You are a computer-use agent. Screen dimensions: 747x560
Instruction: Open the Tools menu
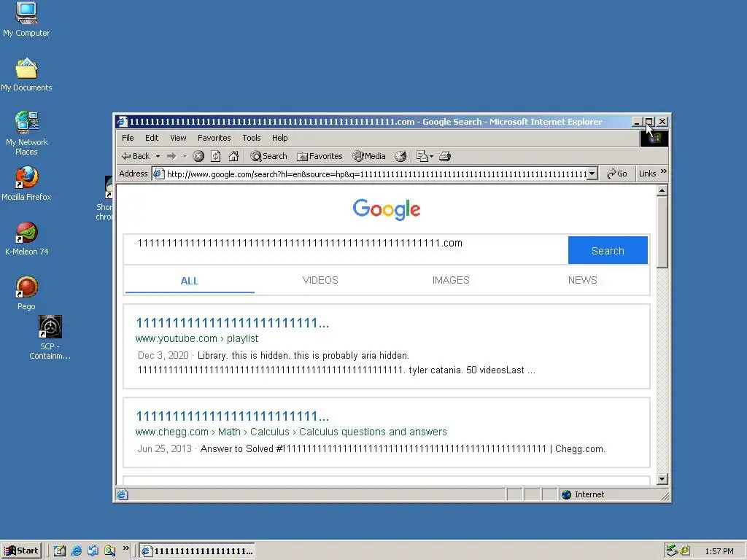click(252, 138)
